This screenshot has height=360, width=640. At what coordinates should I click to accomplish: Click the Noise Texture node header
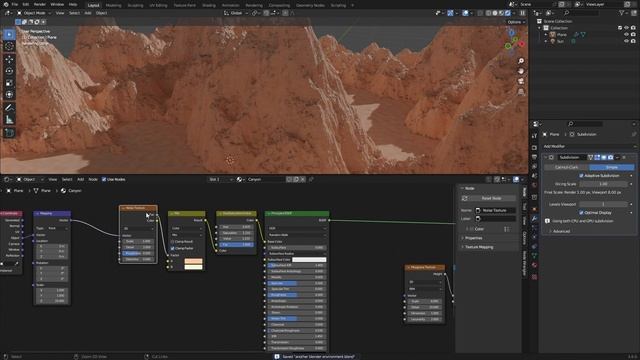(138, 208)
